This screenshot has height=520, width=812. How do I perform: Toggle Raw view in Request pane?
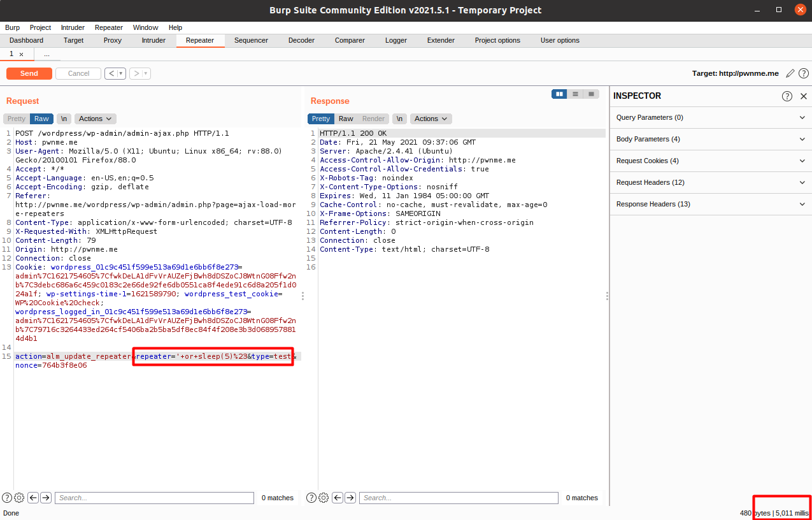click(x=41, y=119)
